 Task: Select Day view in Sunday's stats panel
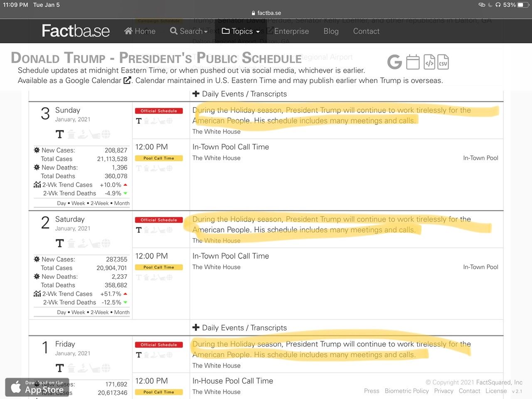tap(62, 203)
